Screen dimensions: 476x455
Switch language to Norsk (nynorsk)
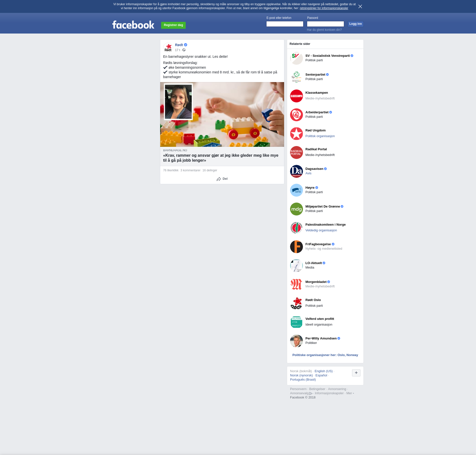coord(301,375)
